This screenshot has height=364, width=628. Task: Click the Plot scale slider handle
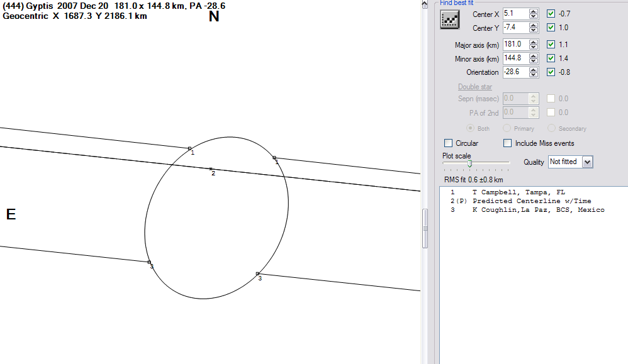[470, 163]
